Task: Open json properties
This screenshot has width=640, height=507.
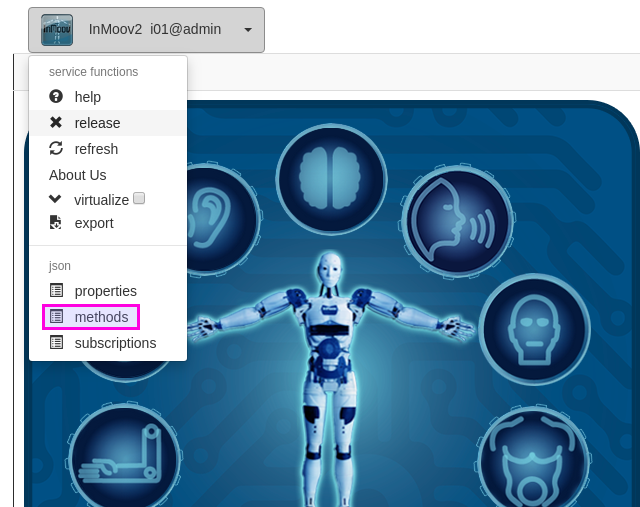Action: pos(106,291)
